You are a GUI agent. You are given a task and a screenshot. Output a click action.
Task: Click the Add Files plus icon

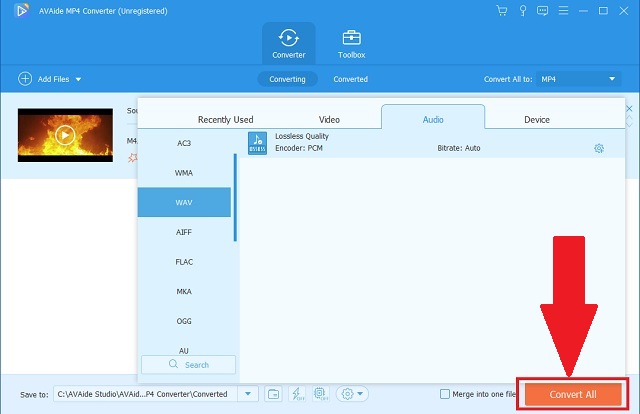pos(25,79)
